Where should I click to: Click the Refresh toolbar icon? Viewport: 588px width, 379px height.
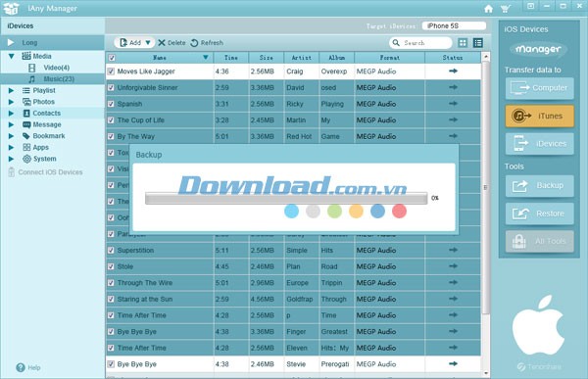click(194, 43)
